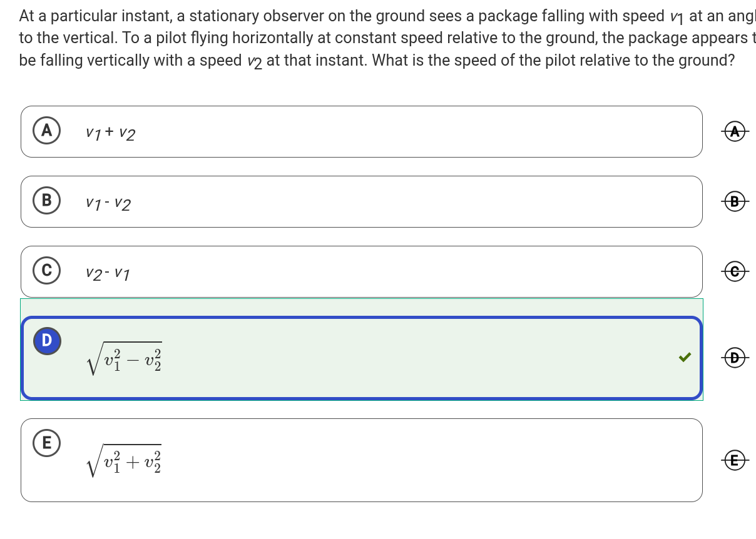Strike out answer choice A using crossed-out icon

point(736,131)
